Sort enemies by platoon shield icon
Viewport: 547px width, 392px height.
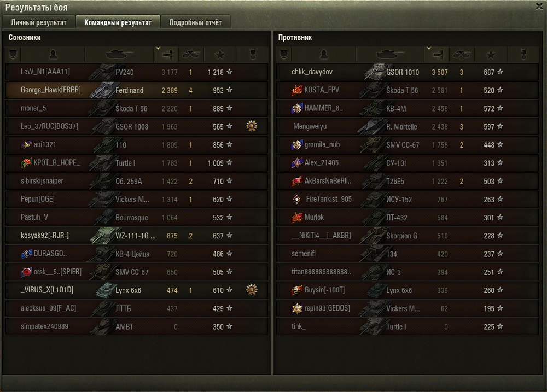pyautogui.click(x=283, y=55)
